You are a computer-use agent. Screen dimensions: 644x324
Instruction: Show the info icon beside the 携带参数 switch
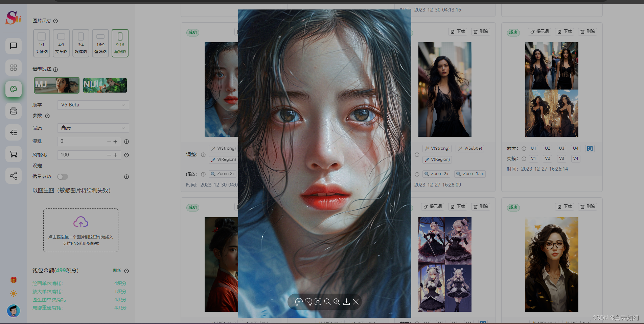point(127,177)
